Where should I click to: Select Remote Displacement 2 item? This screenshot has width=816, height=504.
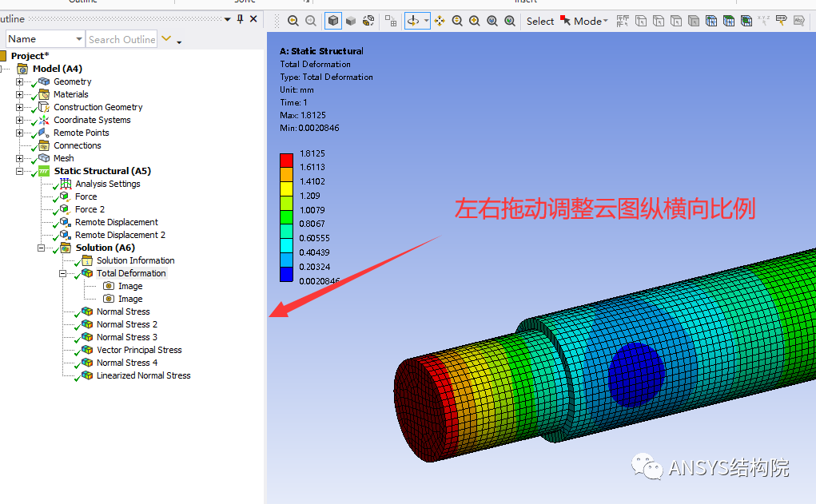pyautogui.click(x=120, y=235)
